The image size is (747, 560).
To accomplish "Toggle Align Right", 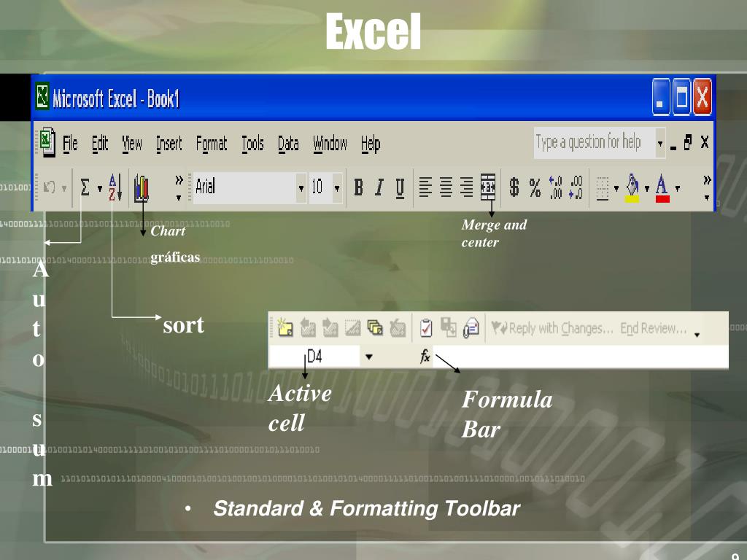I will (466, 187).
